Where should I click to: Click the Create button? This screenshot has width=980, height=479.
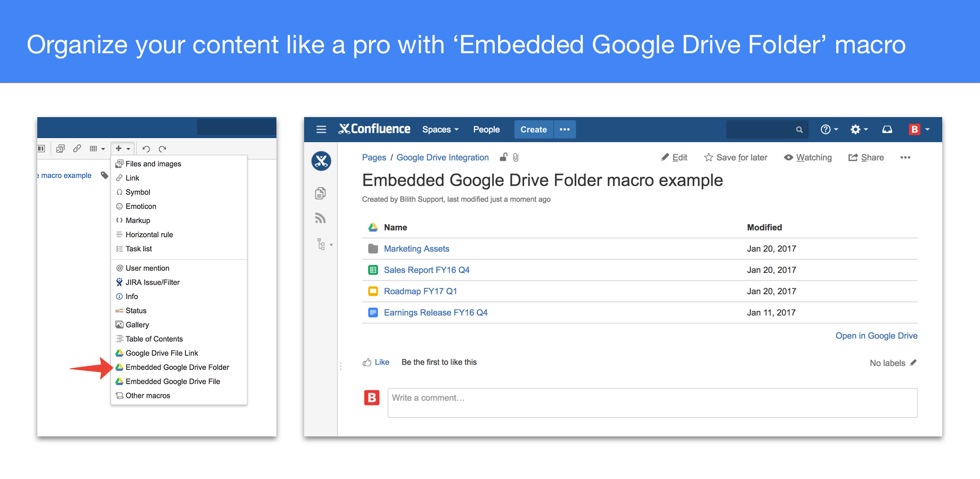tap(534, 129)
